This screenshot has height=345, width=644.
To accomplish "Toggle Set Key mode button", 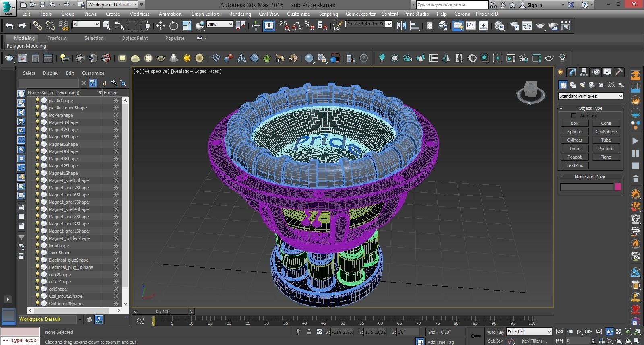I will pos(495,341).
